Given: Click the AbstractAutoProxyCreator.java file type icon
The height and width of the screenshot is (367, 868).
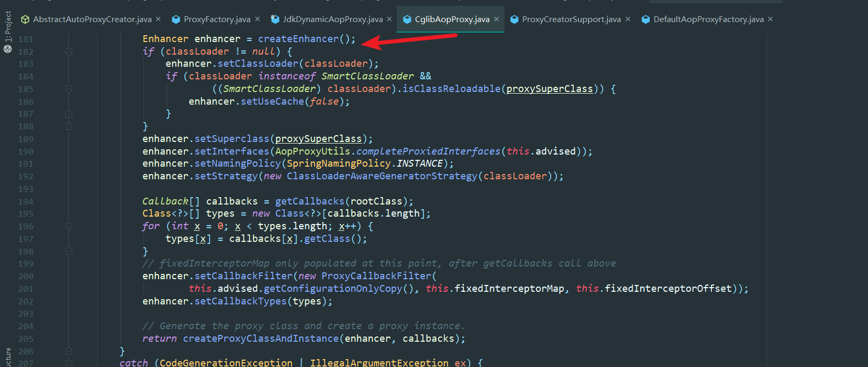Looking at the screenshot, I should pos(25,19).
